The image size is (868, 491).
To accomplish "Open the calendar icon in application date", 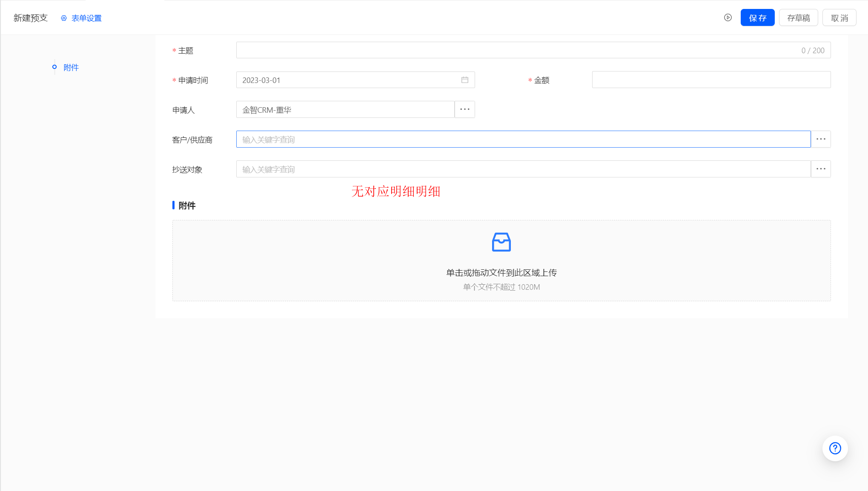I will pyautogui.click(x=464, y=80).
